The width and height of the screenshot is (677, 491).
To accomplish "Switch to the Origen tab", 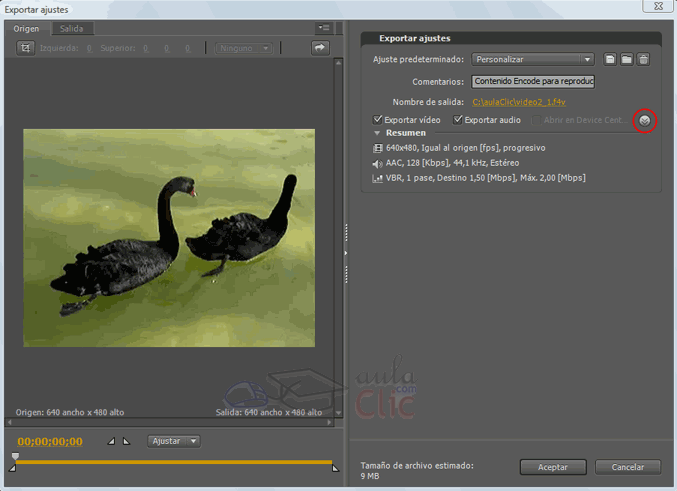I will (x=26, y=29).
